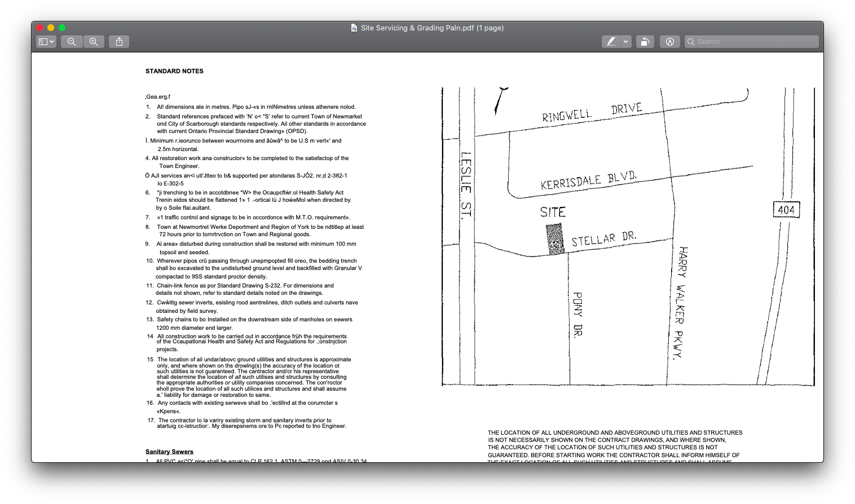The height and width of the screenshot is (504, 855).
Task: Select the Highlight tool
Action: (x=612, y=41)
